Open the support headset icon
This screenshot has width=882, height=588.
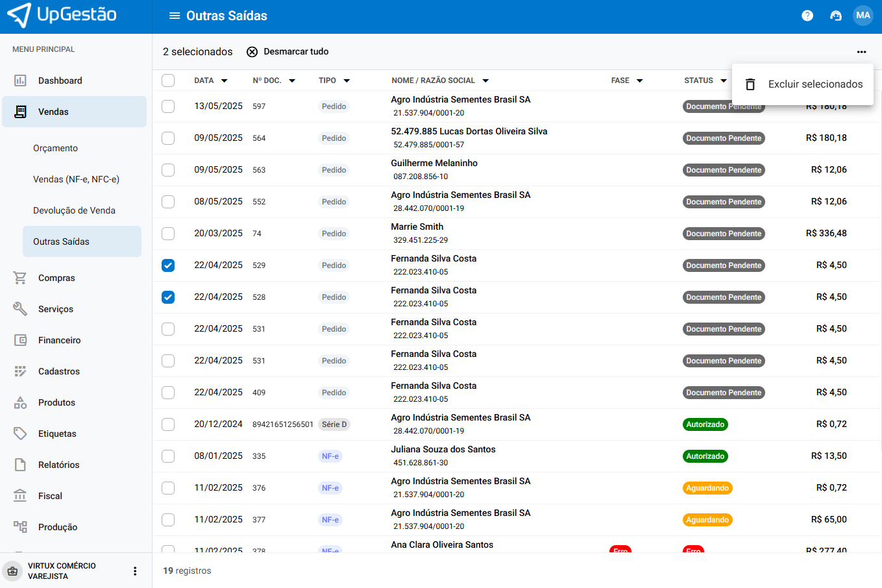pyautogui.click(x=836, y=16)
